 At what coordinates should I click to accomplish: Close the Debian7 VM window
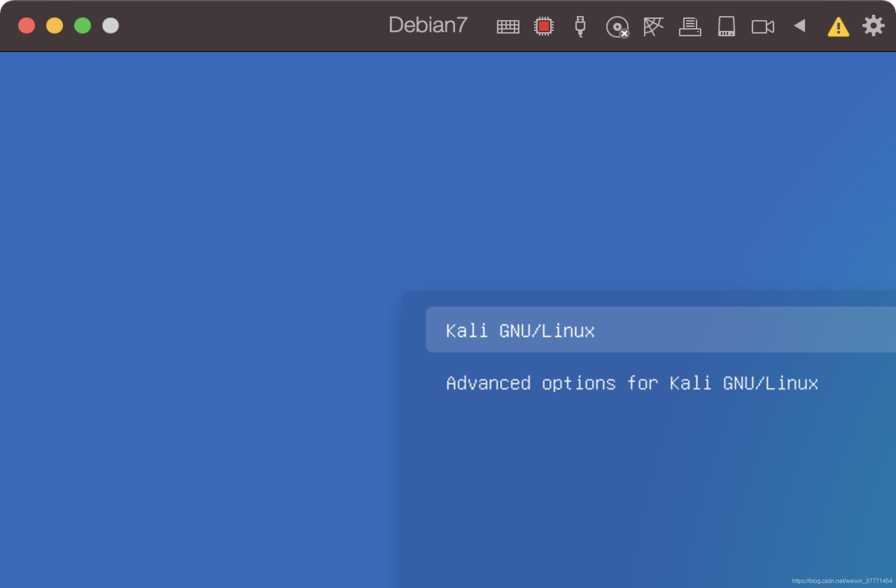[x=27, y=26]
